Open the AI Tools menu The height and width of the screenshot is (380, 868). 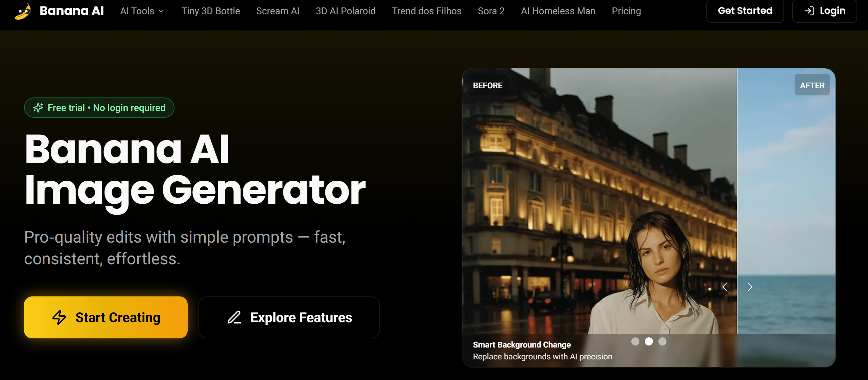click(x=142, y=11)
